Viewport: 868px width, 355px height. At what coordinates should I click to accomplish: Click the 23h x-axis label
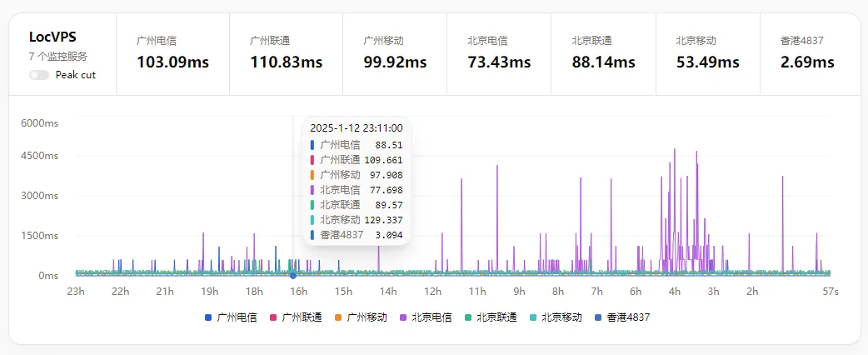pos(75,292)
